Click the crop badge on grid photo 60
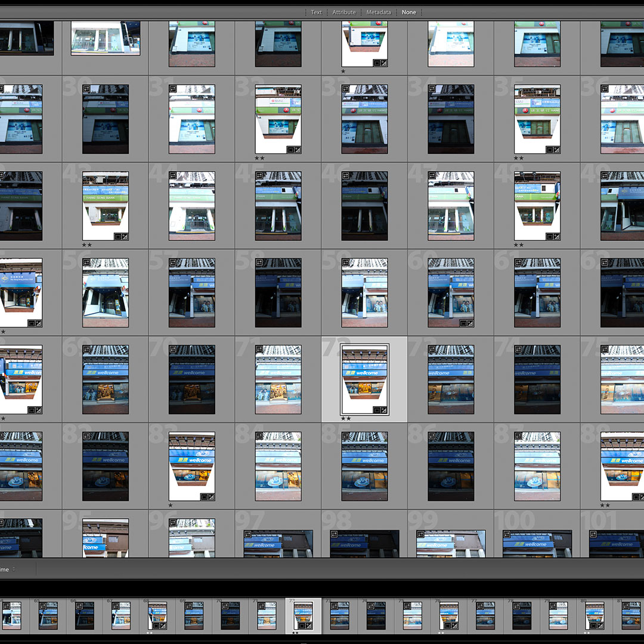The image size is (644, 644). pyautogui.click(x=463, y=323)
